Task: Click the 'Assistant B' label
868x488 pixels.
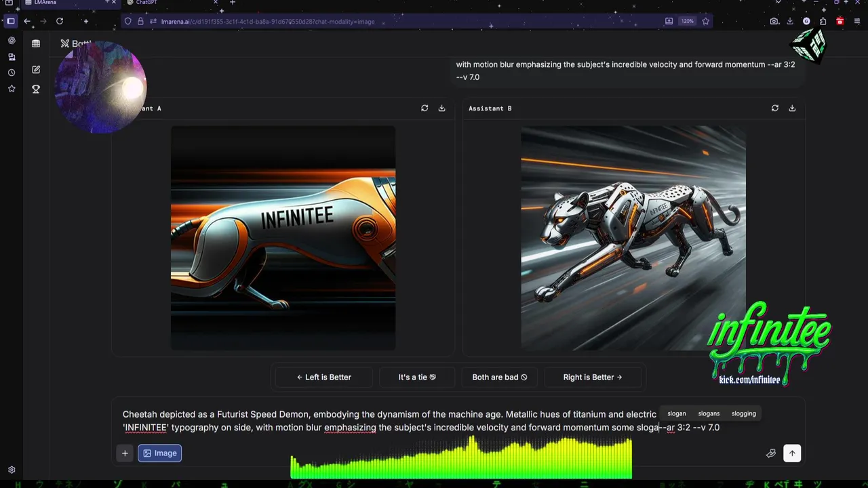Action: (x=490, y=108)
